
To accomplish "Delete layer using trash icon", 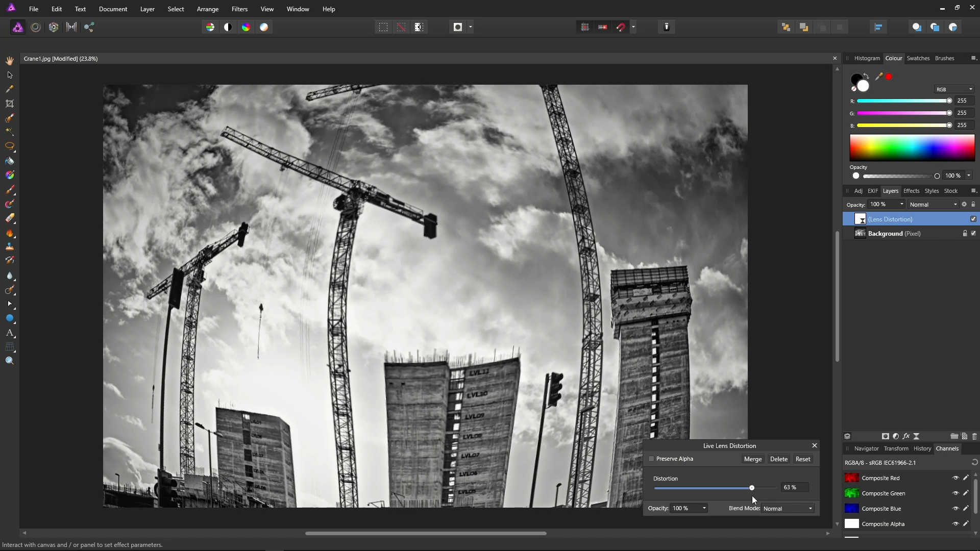I will click(x=974, y=436).
